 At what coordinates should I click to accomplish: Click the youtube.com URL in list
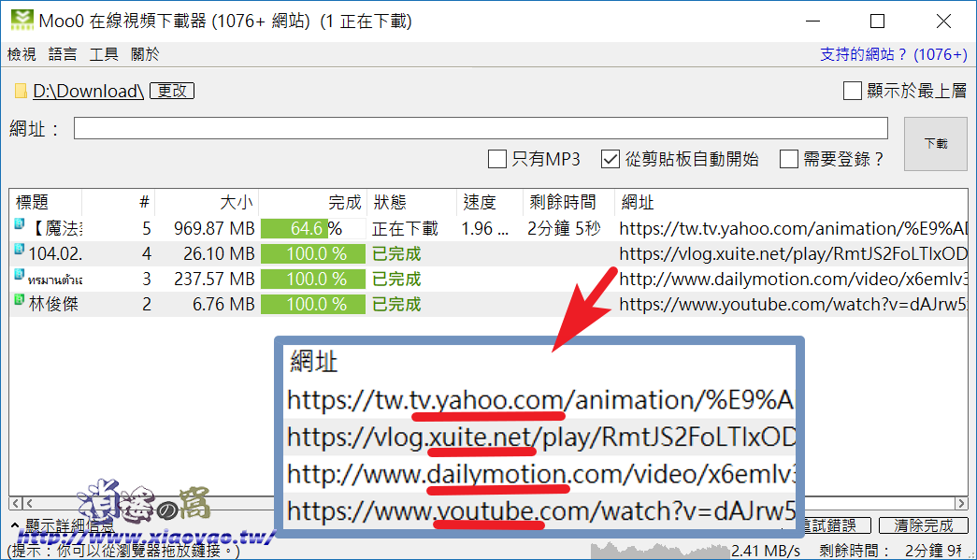[x=793, y=304]
